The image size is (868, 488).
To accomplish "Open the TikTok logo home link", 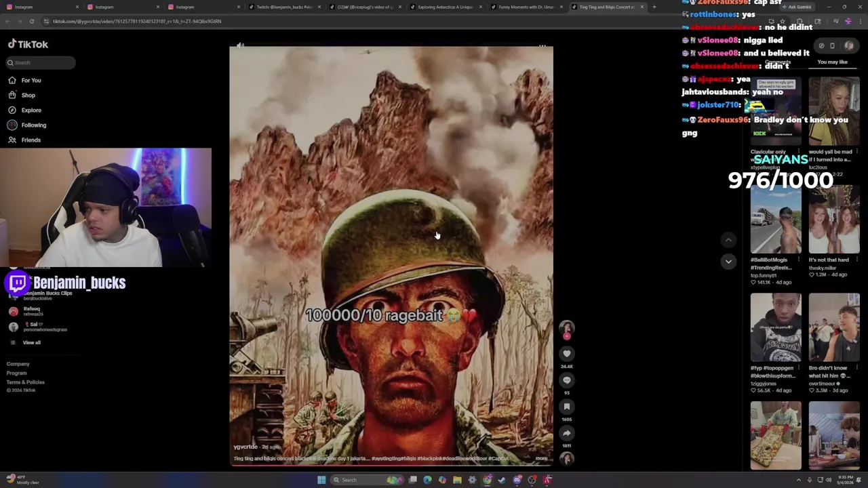I will 28,44.
